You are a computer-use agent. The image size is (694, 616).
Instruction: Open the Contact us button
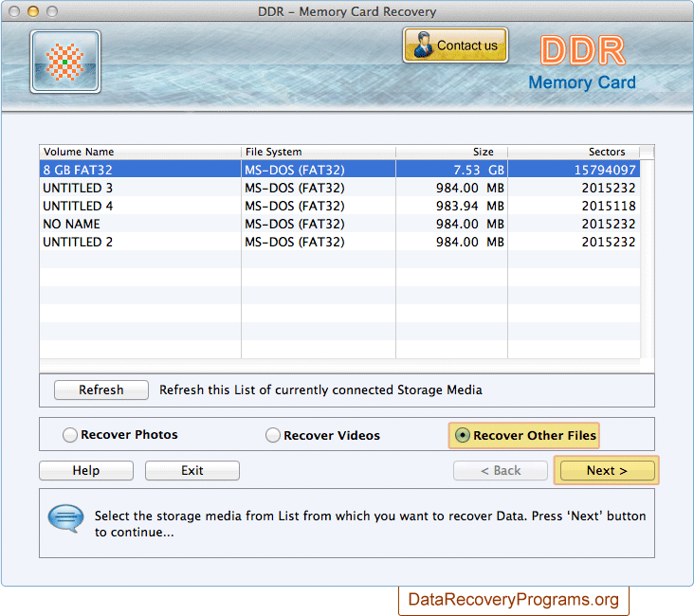click(455, 45)
